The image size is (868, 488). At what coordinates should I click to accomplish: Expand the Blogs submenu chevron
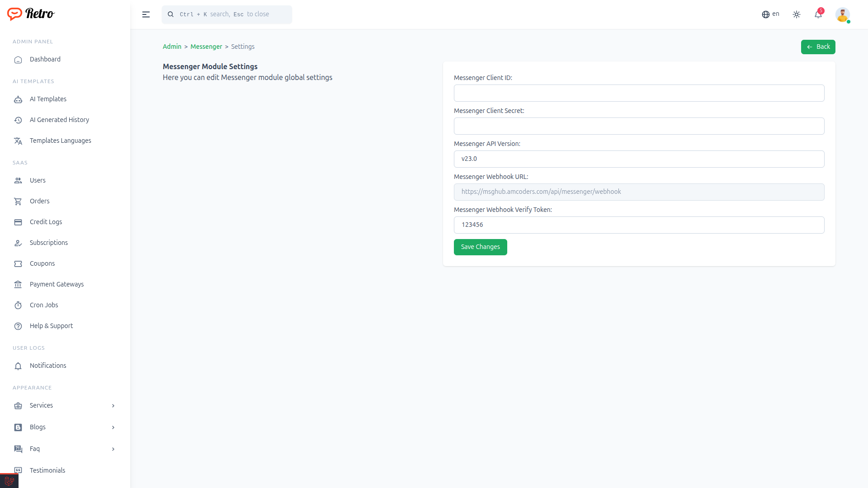113,427
